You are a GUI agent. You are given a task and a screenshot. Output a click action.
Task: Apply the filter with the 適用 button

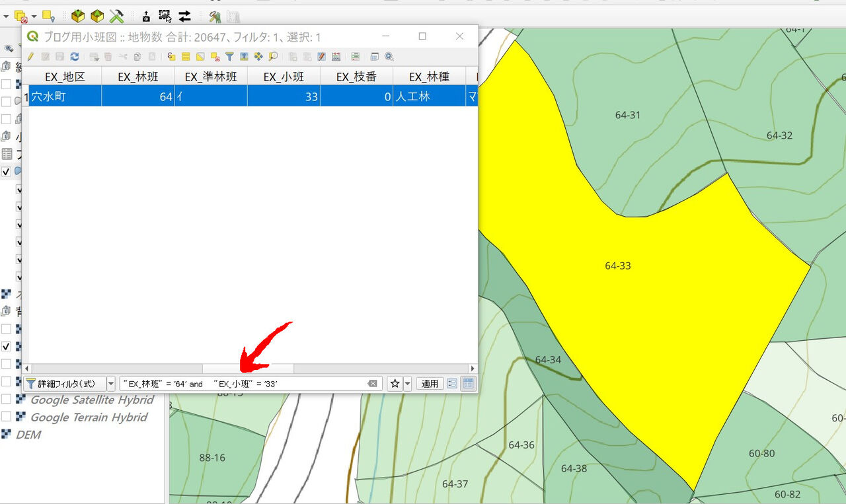pos(430,384)
